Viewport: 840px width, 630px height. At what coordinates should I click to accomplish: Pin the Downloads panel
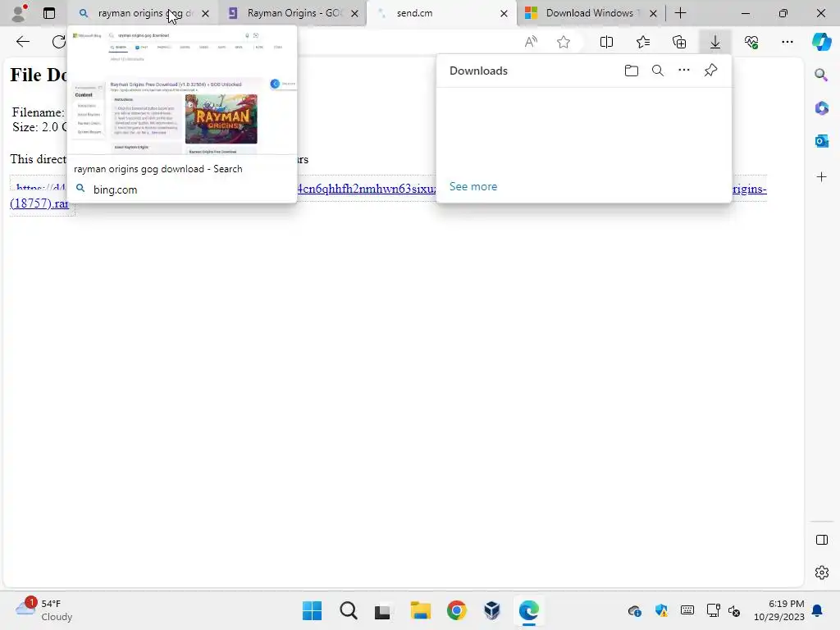pos(711,71)
